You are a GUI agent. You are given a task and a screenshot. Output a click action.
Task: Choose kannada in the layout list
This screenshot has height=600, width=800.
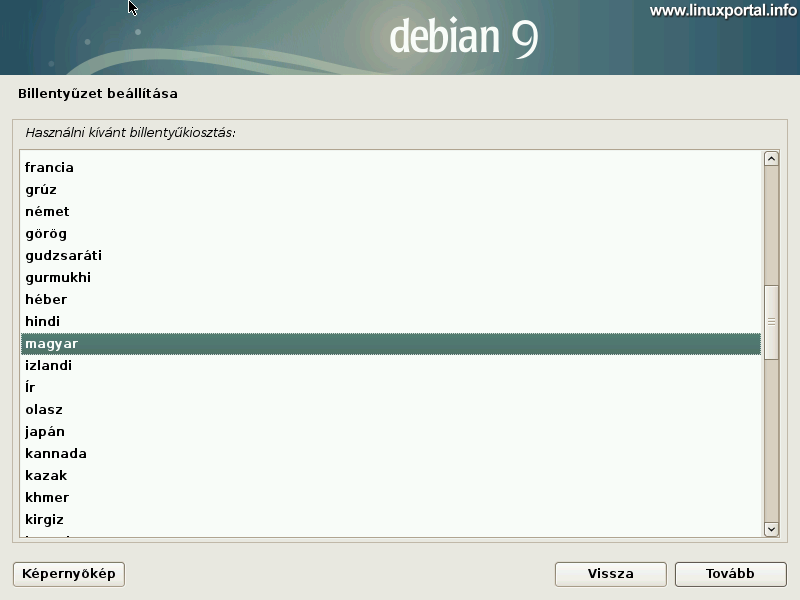tap(391, 454)
